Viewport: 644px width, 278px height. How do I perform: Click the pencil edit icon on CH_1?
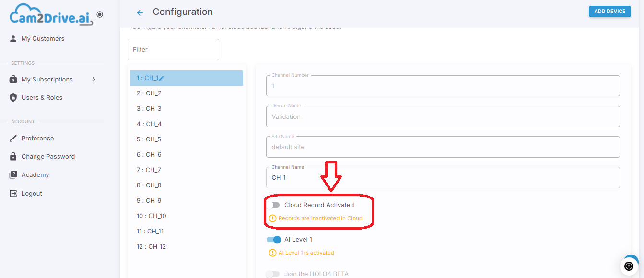[162, 78]
